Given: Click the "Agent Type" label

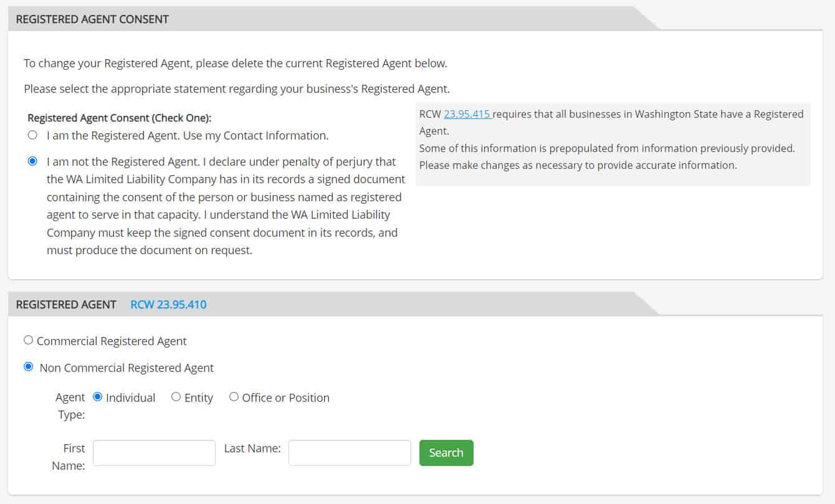Looking at the screenshot, I should click(x=70, y=406).
